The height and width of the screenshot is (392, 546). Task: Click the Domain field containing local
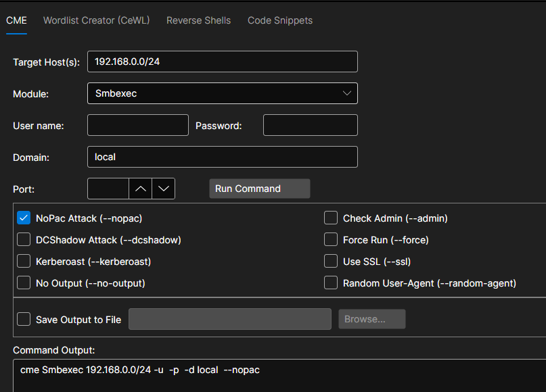point(222,157)
